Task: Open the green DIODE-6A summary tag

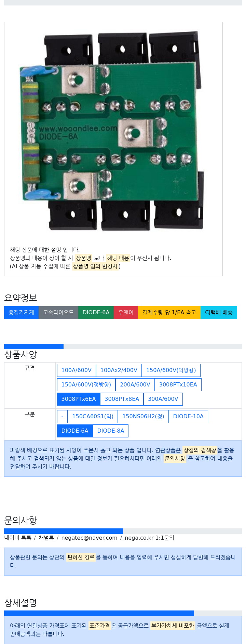Action: tap(96, 313)
